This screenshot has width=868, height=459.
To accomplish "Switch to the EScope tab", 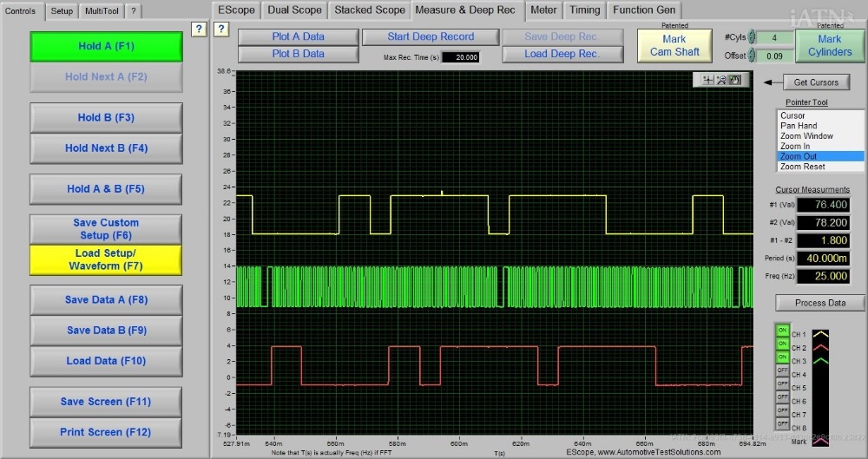I will [x=236, y=10].
